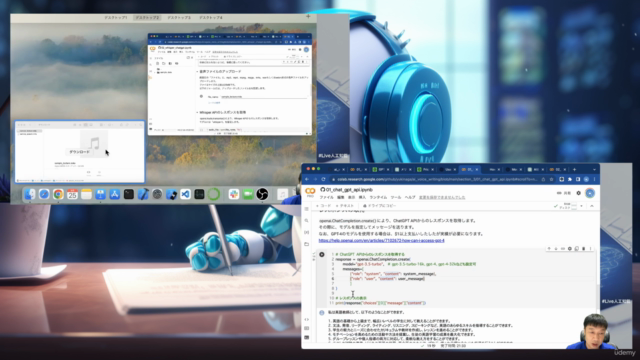The width and height of the screenshot is (640, 360).
Task: Reload the page in front Chrome window
Action: coord(323,179)
